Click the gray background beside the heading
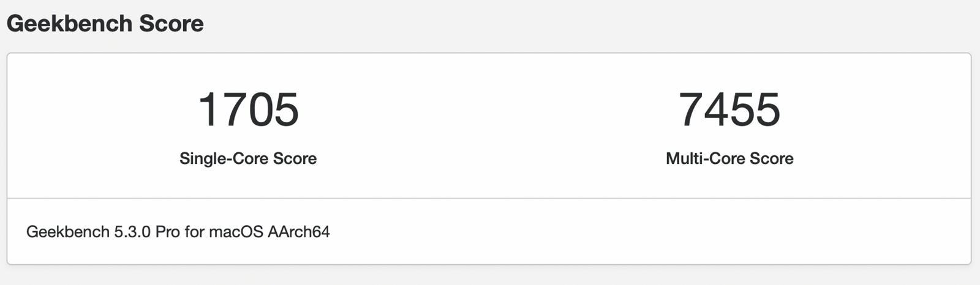The height and width of the screenshot is (285, 980). 588,24
